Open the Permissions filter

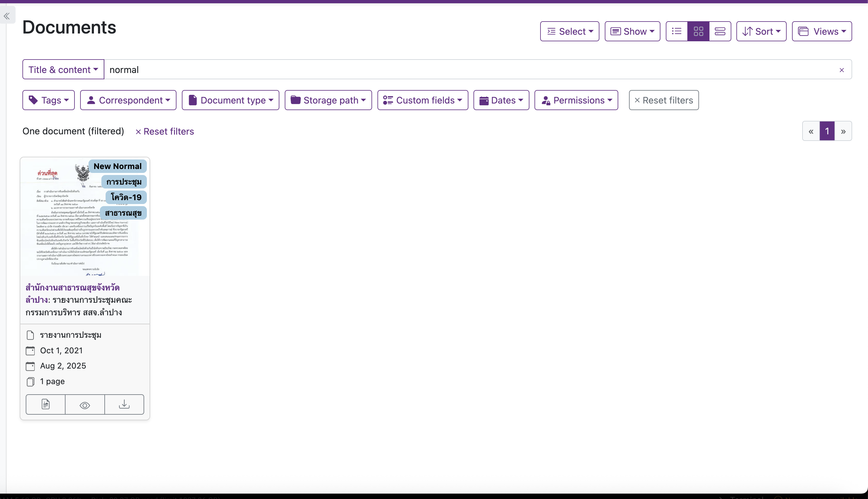click(576, 100)
